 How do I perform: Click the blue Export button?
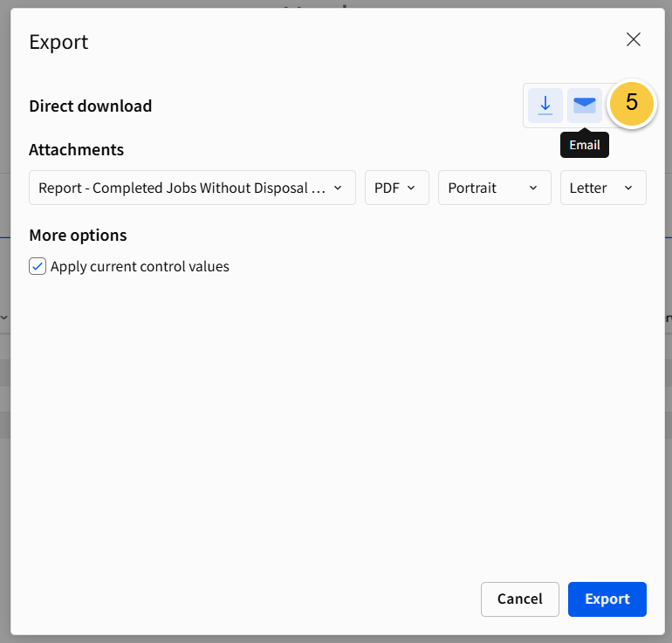point(607,599)
